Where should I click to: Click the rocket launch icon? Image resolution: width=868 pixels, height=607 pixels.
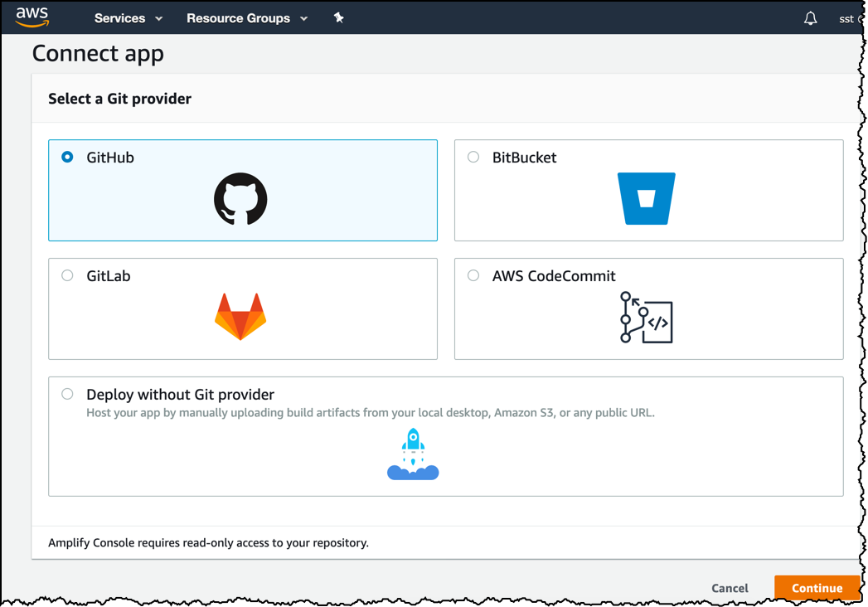(413, 454)
